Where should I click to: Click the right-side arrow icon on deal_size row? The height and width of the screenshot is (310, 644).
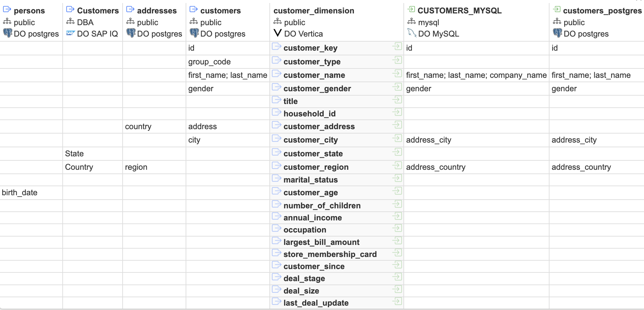tap(397, 289)
